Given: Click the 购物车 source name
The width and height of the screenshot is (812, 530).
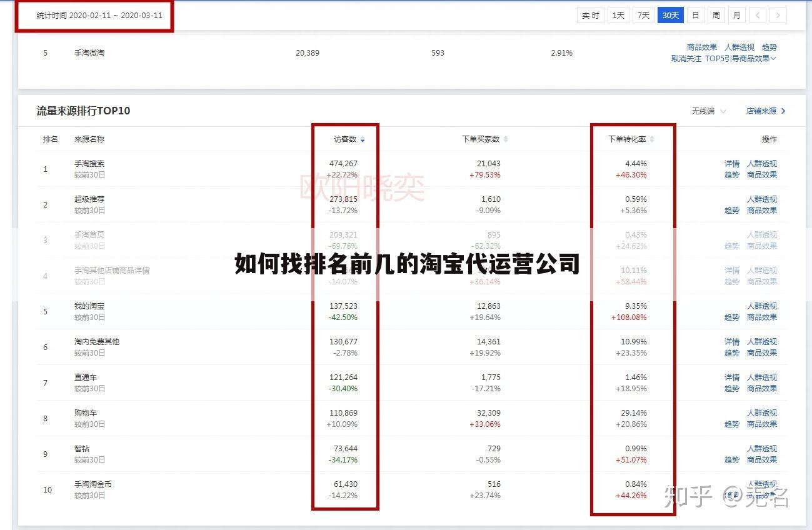Looking at the screenshot, I should click(x=86, y=413).
